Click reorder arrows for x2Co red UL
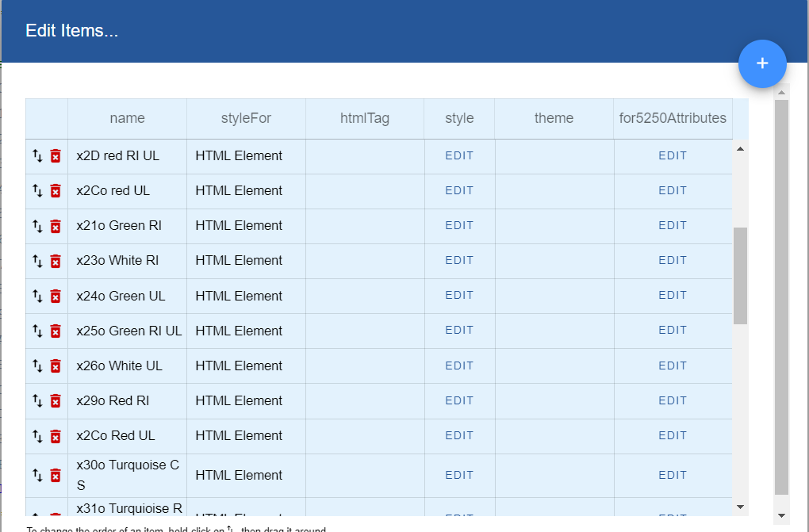Image resolution: width=809 pixels, height=532 pixels. (x=37, y=191)
